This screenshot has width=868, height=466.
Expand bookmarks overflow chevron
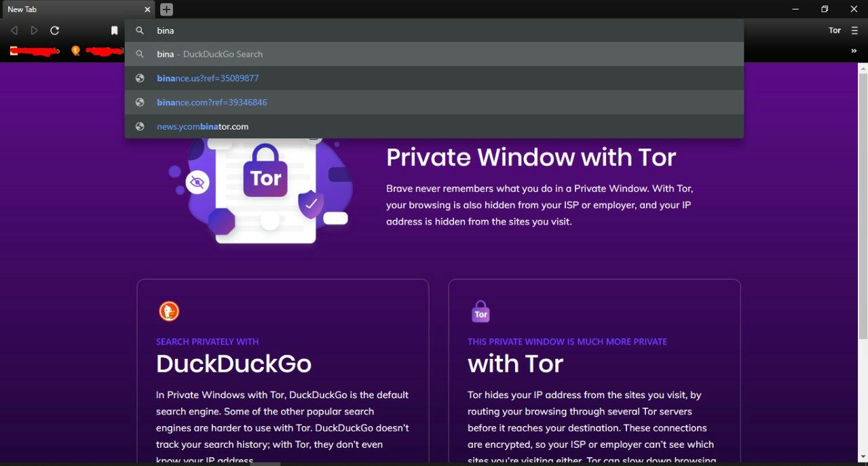tap(854, 51)
